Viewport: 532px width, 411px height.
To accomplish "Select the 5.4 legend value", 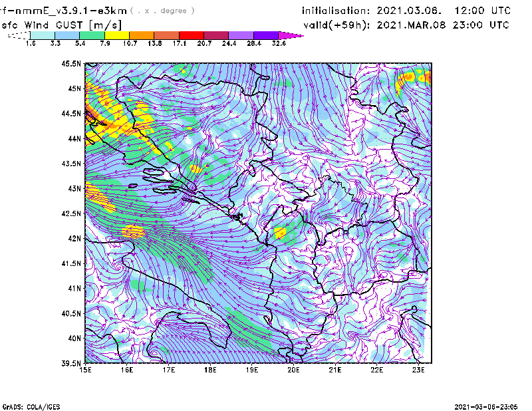I will pyautogui.click(x=80, y=43).
